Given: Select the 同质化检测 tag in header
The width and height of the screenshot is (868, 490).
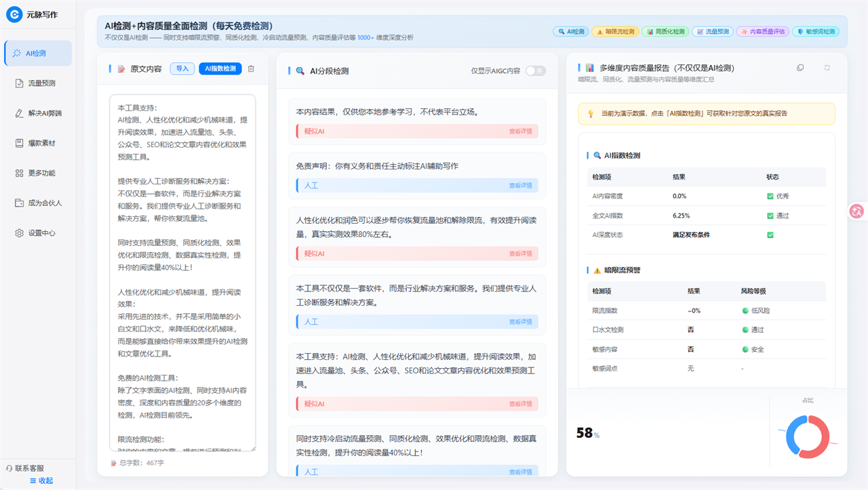Looking at the screenshot, I should coord(665,31).
